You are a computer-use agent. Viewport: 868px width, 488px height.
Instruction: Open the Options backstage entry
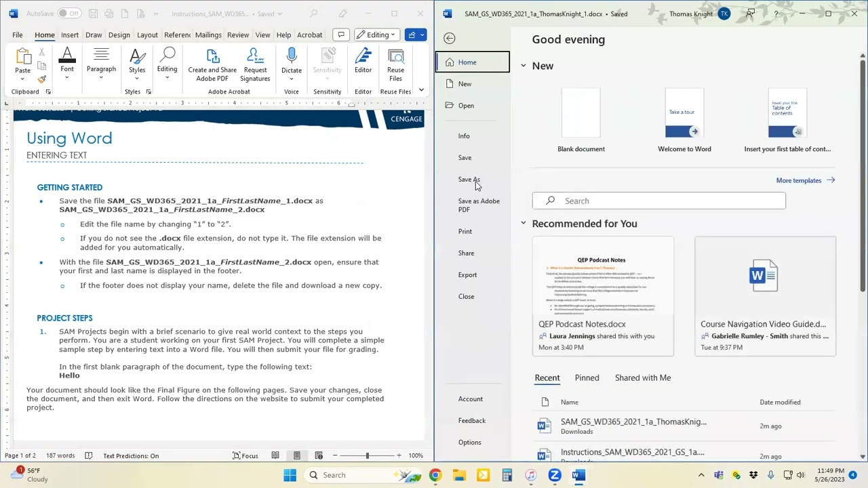(469, 443)
